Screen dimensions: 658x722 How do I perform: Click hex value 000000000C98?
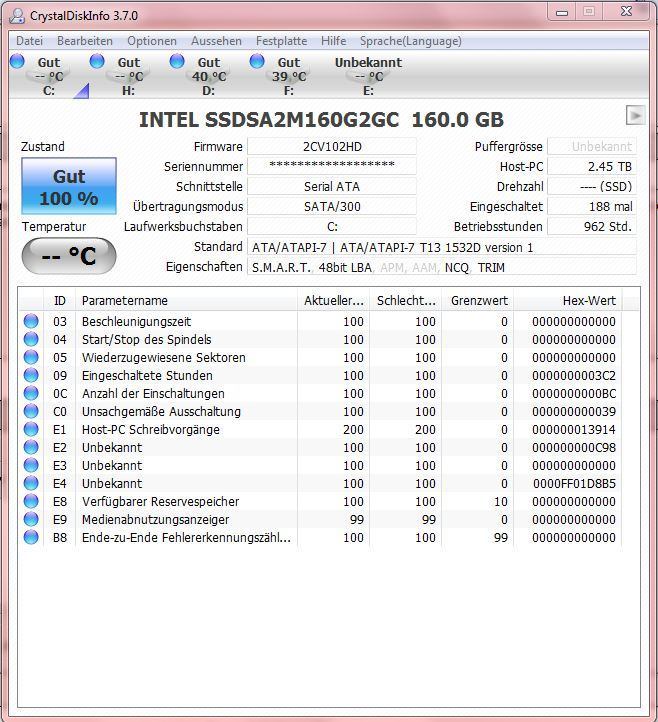[574, 448]
